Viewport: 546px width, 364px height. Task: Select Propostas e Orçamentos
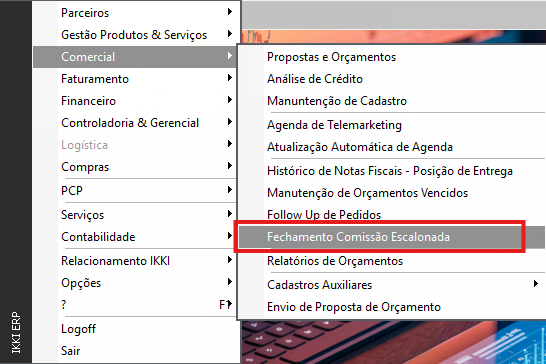(391, 57)
